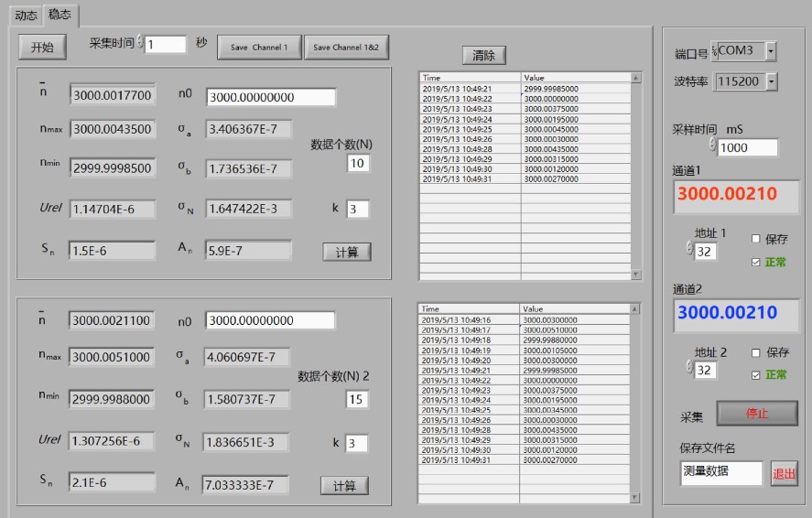Click the lower 计算 button
The width and height of the screenshot is (812, 518).
click(x=344, y=485)
